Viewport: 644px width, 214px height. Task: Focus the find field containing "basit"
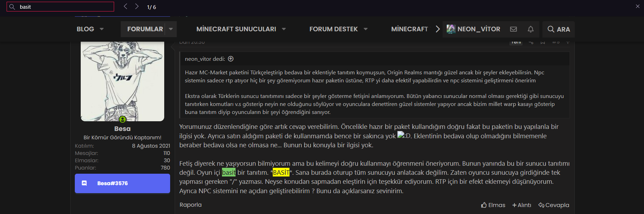tap(60, 7)
